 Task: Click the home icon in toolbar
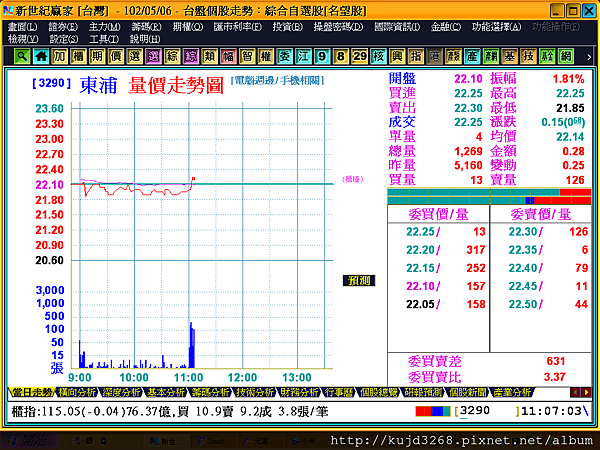[x=41, y=56]
